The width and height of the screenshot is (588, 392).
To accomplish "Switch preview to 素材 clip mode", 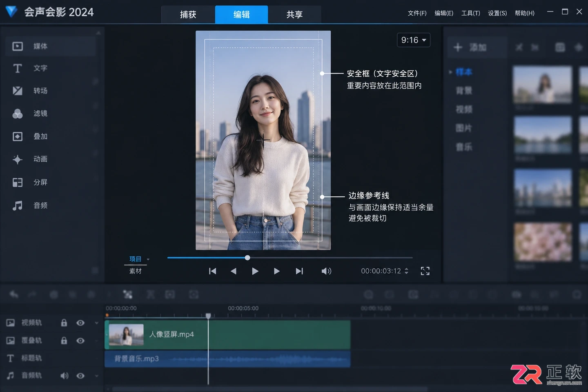I will click(135, 271).
